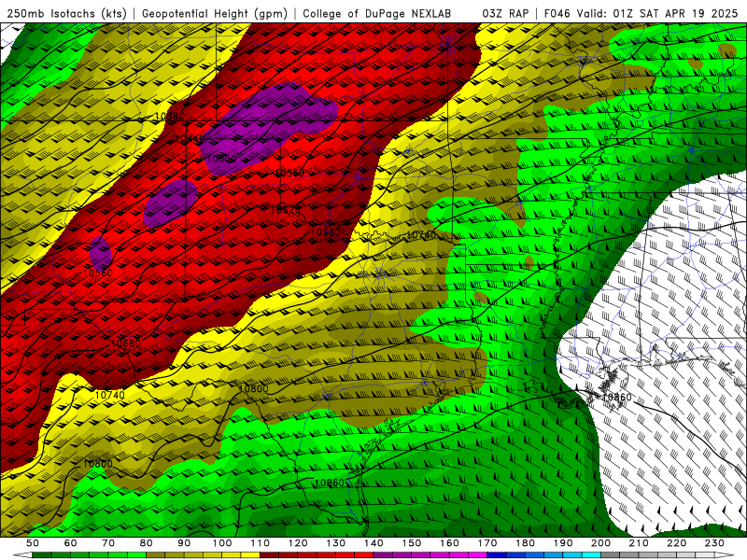Click the 10620 height contour label
The height and width of the screenshot is (560, 747).
286,210
